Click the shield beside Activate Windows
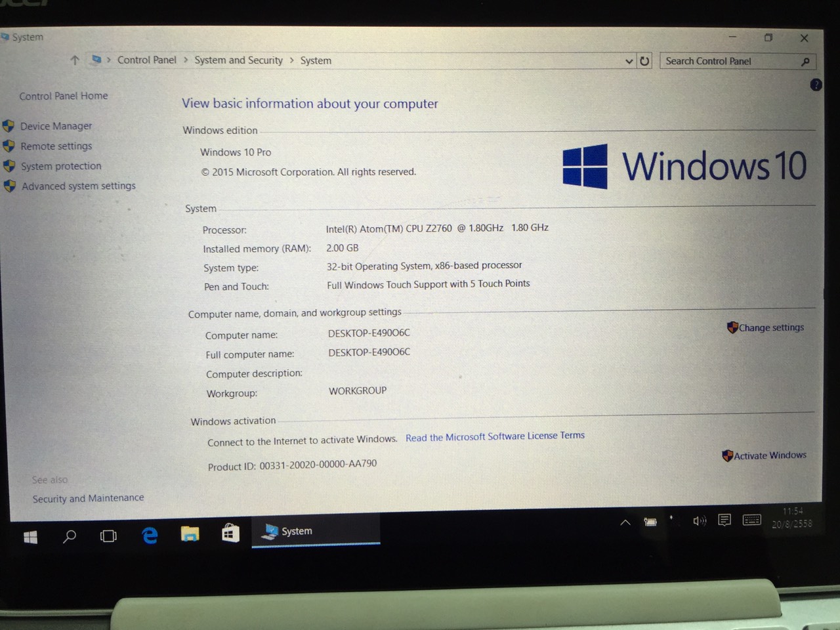Screen dimensions: 840x630 coord(727,455)
